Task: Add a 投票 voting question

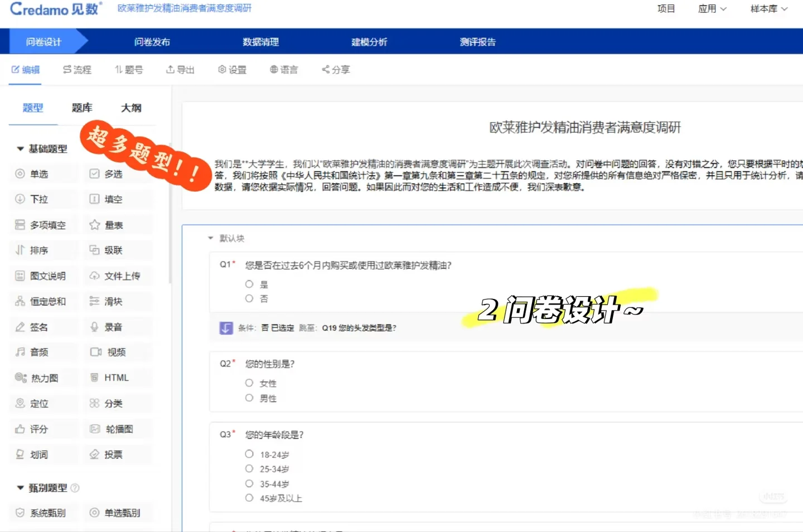Action: [118, 454]
